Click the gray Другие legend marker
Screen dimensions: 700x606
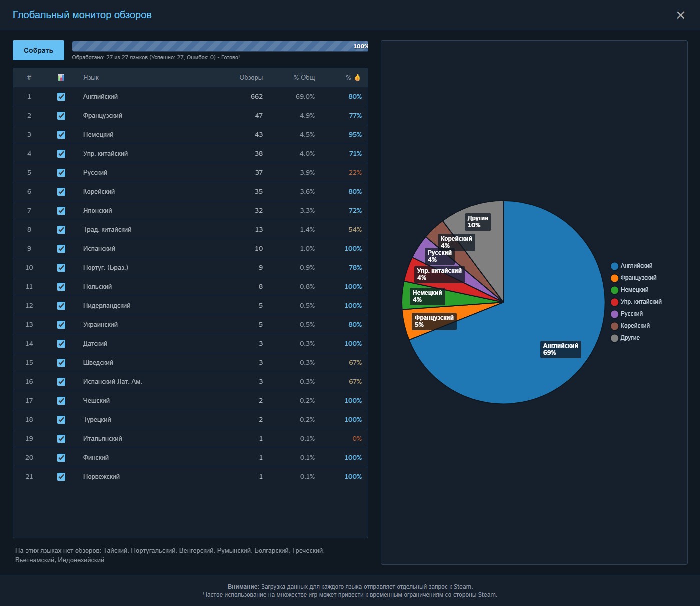click(614, 338)
